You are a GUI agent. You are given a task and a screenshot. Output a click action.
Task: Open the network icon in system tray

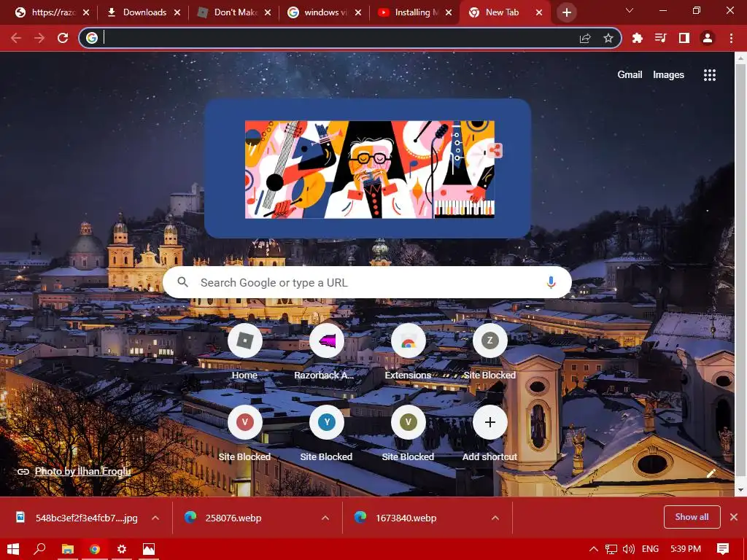(611, 549)
